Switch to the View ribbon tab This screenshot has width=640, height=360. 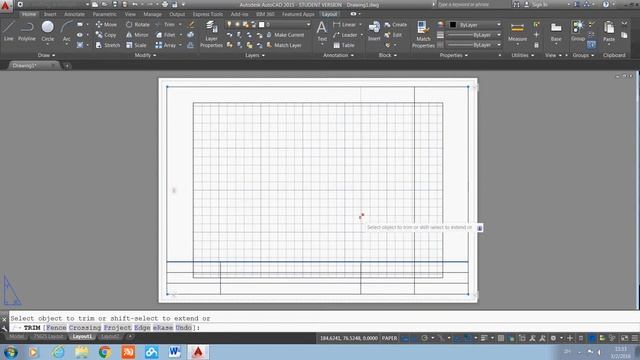(x=130, y=14)
